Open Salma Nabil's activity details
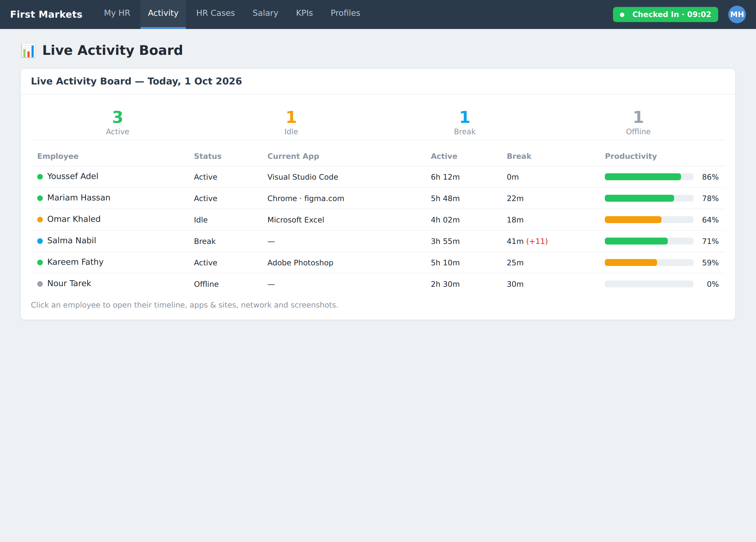Screen dimensions: 756x542 click(x=378, y=241)
